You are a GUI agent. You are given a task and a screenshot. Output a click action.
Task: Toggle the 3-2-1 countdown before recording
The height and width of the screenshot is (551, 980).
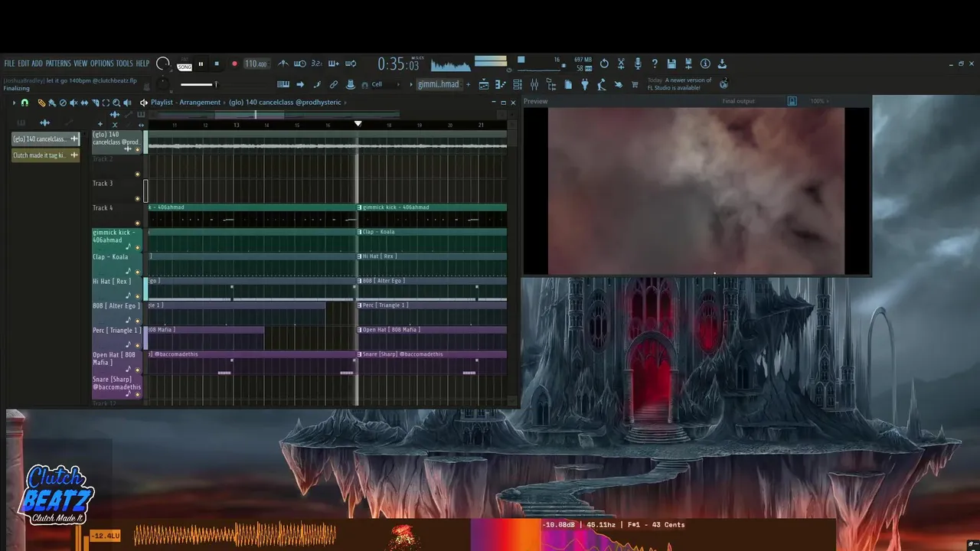317,64
